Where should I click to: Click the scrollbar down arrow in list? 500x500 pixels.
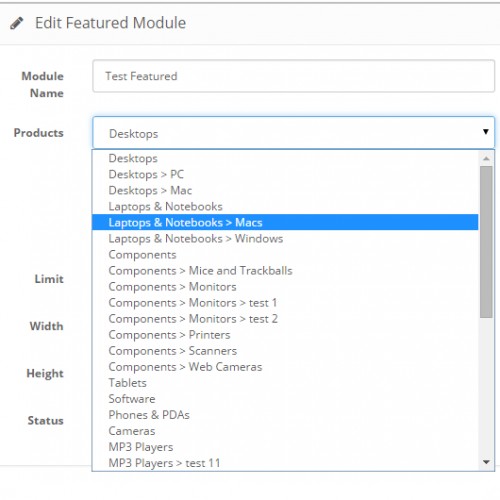point(486,462)
